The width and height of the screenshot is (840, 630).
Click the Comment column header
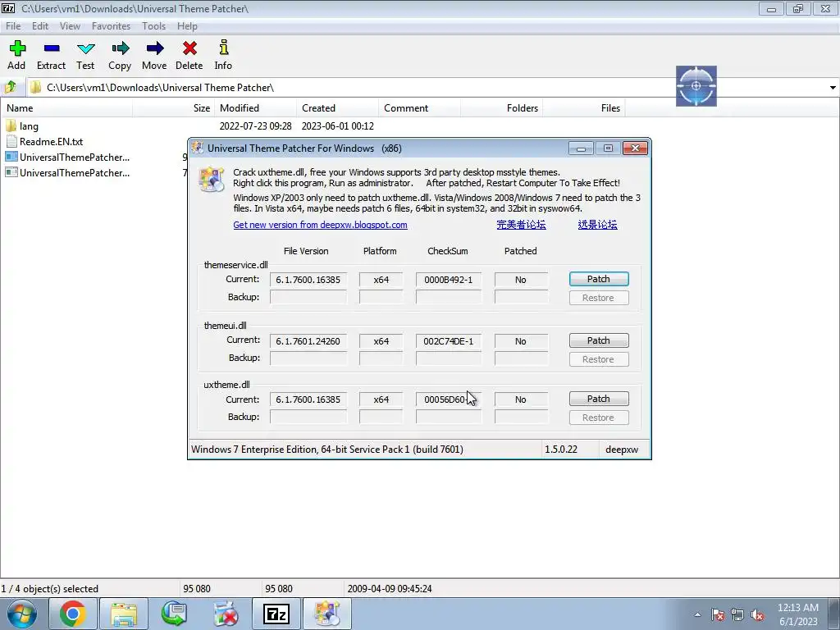click(x=419, y=108)
